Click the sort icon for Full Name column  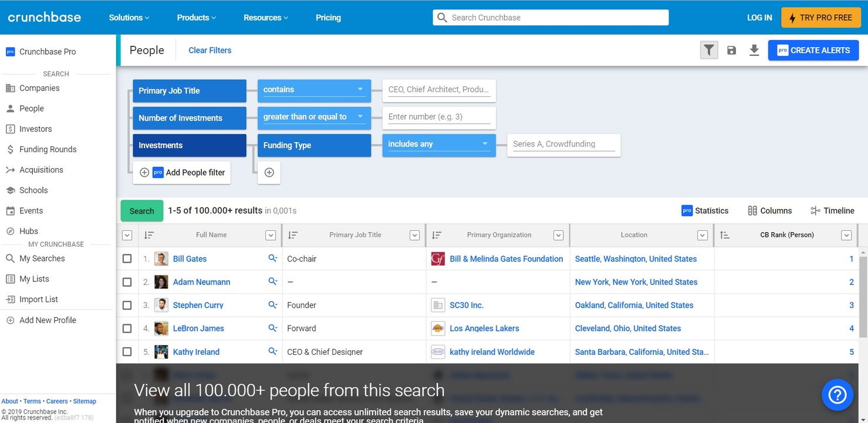tap(149, 235)
